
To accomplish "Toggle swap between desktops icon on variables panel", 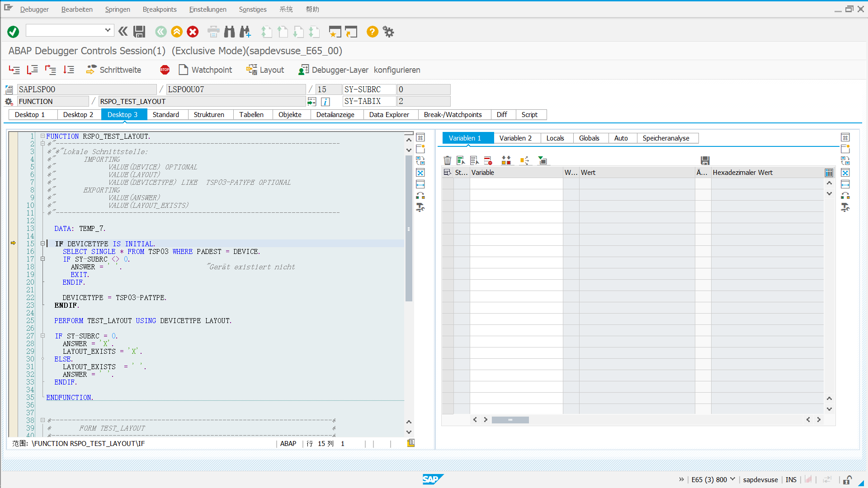I will [x=846, y=160].
